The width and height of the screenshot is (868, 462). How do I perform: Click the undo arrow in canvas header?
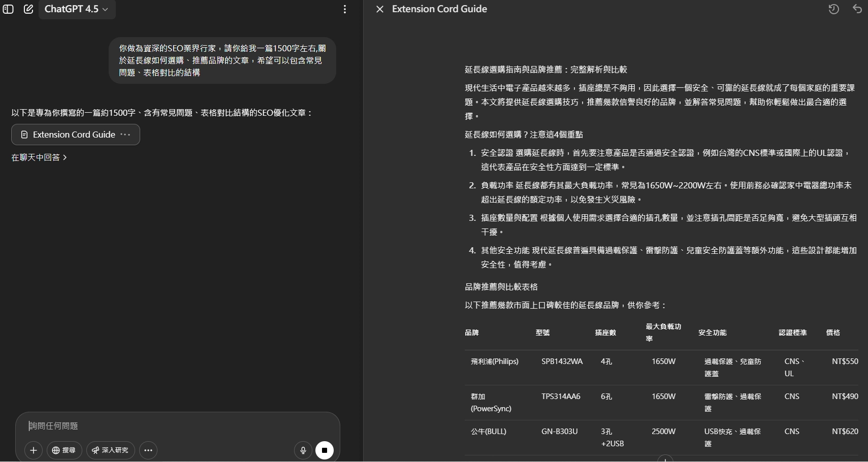(857, 9)
